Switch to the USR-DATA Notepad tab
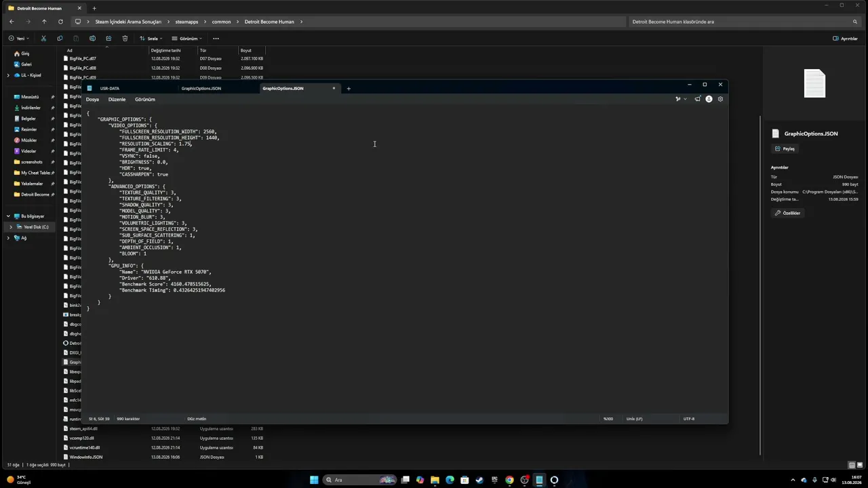The height and width of the screenshot is (488, 868). [110, 88]
